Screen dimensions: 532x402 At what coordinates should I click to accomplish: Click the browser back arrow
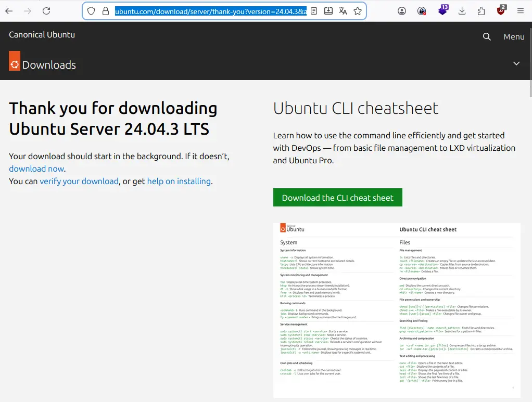click(9, 11)
